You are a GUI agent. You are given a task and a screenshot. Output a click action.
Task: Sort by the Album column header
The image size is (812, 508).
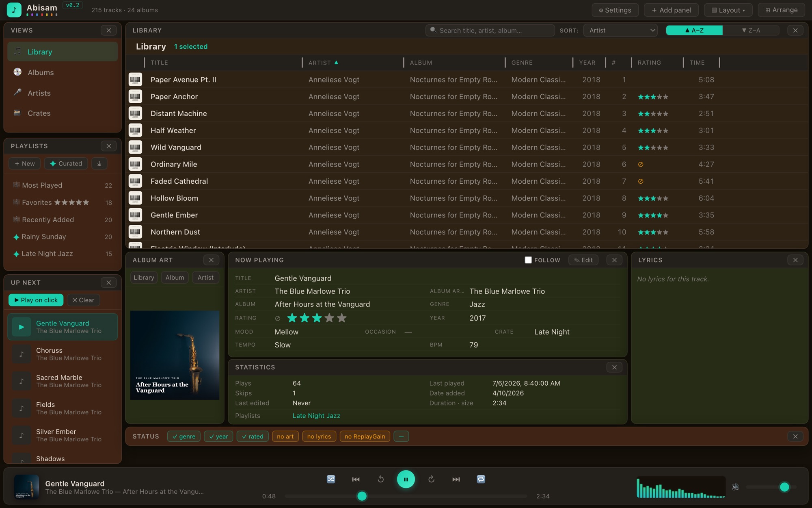pyautogui.click(x=421, y=63)
